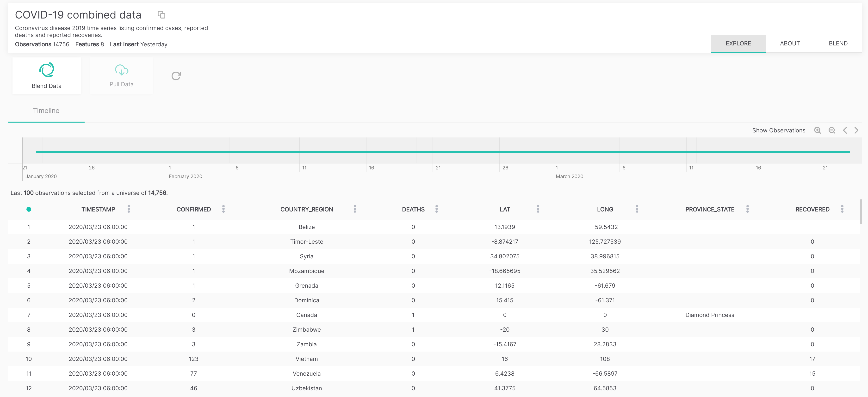This screenshot has width=868, height=397.
Task: Click the copy icon beside dataset title
Action: coord(161,14)
